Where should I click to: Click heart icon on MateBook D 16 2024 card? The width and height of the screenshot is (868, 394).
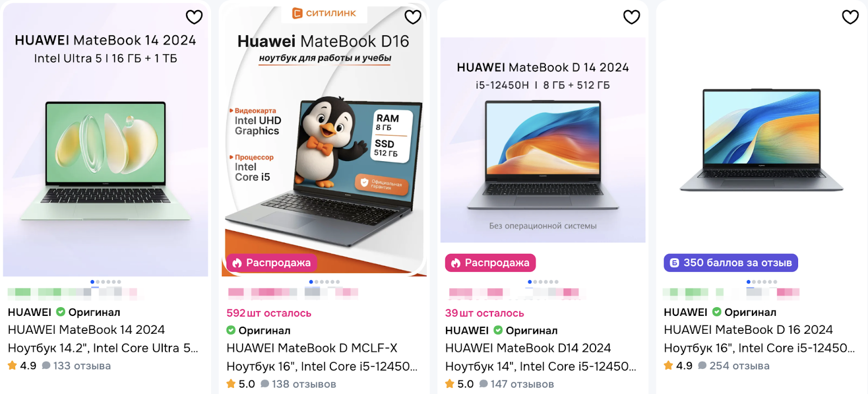point(850,17)
